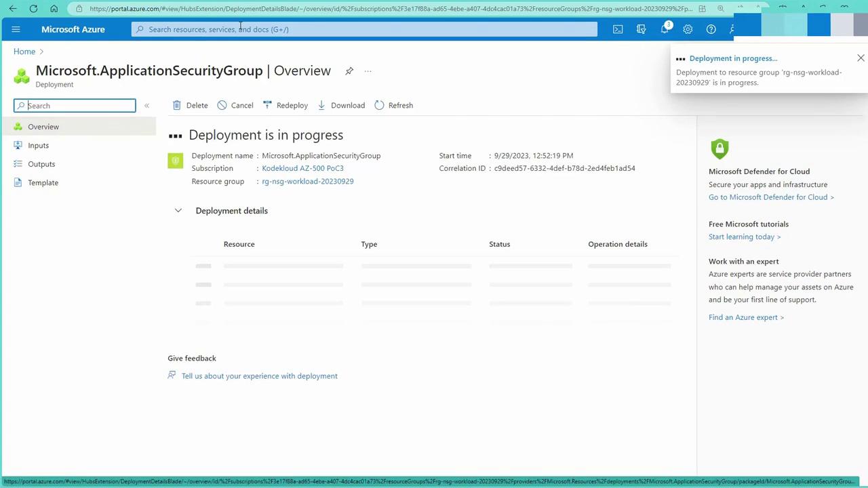Click Find an Azure expert link

(746, 317)
